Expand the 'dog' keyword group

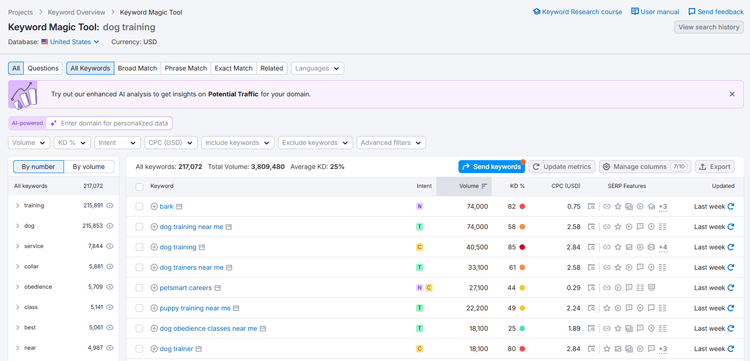(18, 226)
